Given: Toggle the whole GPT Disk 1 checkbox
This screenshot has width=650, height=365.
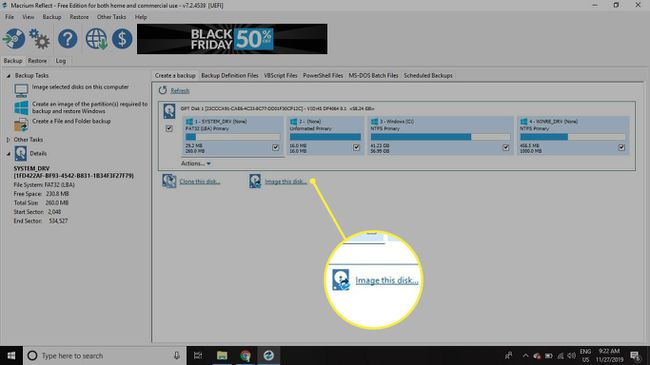Looking at the screenshot, I should (x=169, y=128).
